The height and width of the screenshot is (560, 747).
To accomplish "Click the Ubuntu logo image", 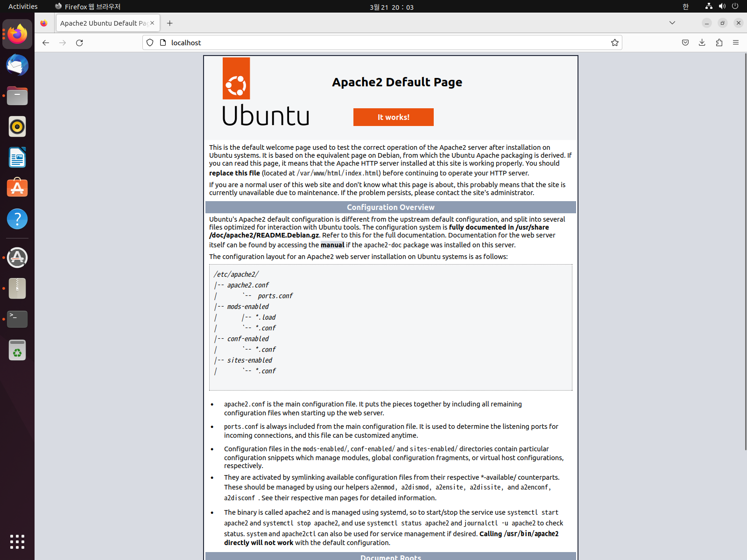I will click(266, 92).
